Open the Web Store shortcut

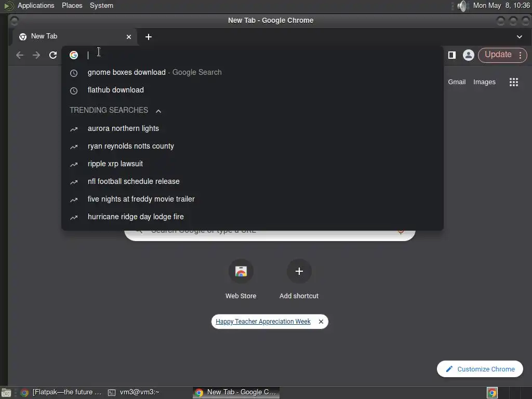[241, 279]
